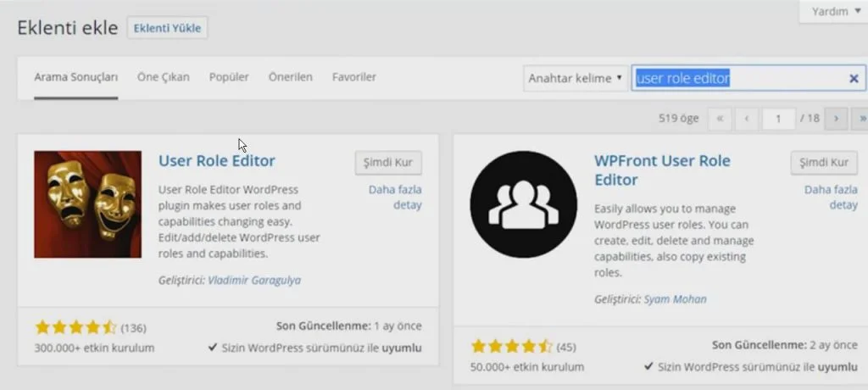Click the WPFront User Role Editor icon
868x390 pixels.
[x=523, y=204]
